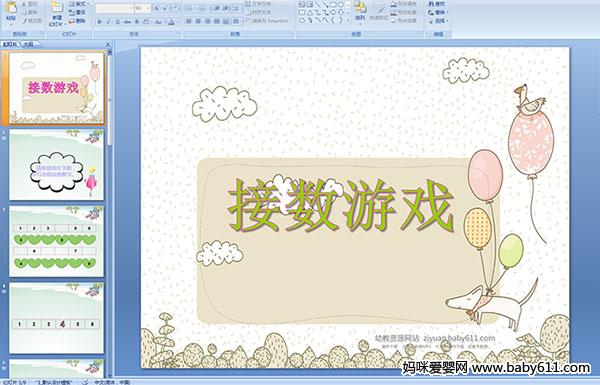This screenshot has width=600, height=385.
Task: Open the Shape Effects menu
Action: click(406, 21)
